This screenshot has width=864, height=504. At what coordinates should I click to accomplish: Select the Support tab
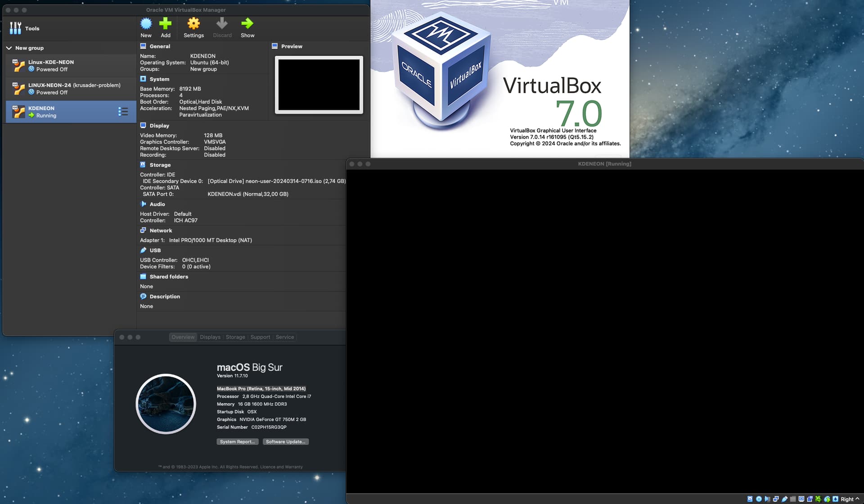[260, 337]
